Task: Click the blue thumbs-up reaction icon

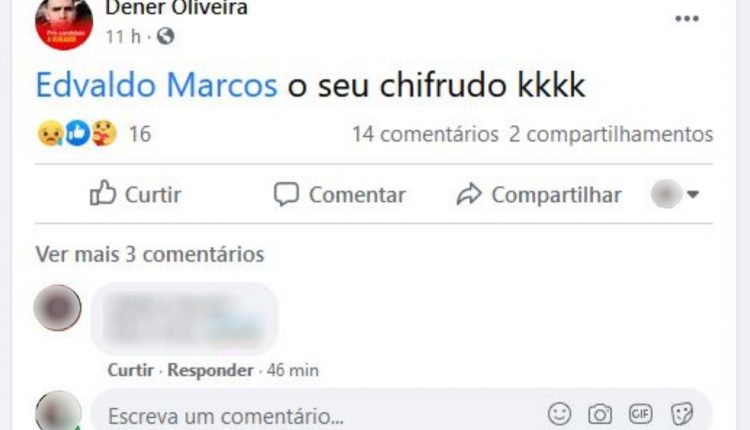Action: [77, 133]
